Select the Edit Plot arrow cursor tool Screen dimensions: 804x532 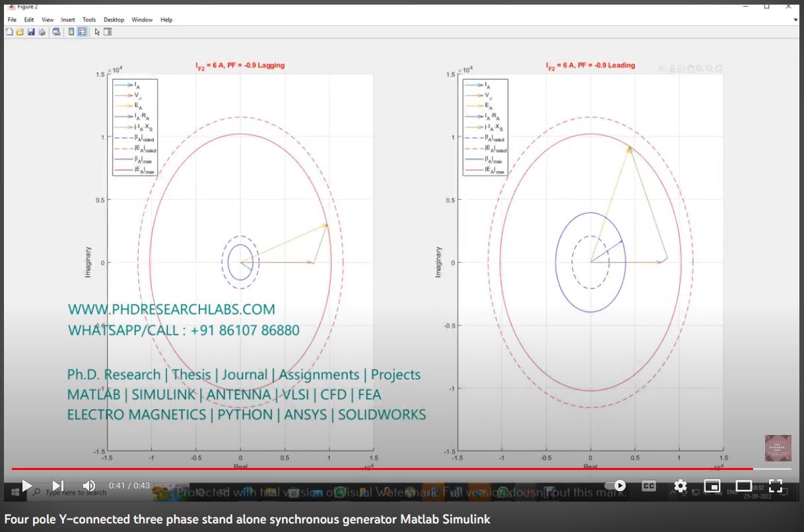click(x=97, y=32)
